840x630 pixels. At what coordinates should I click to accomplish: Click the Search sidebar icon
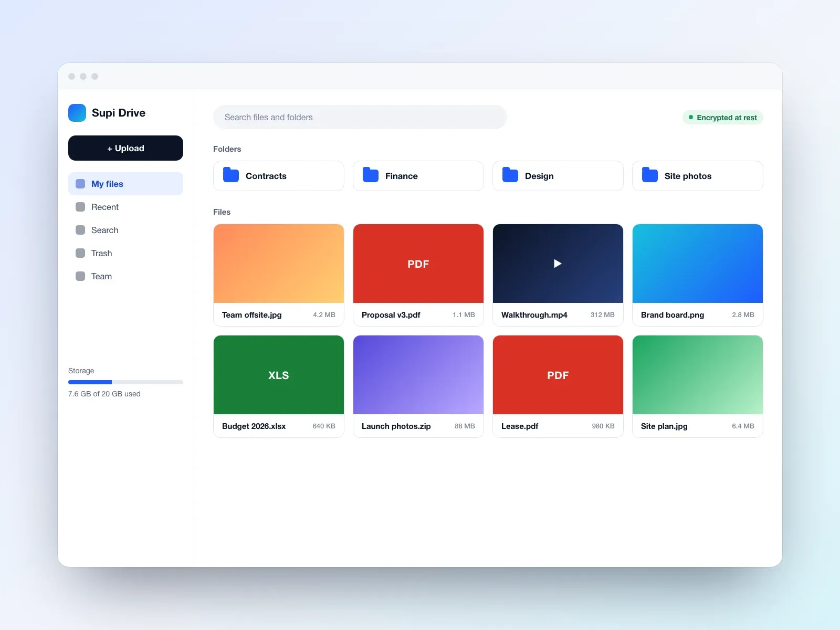[80, 230]
